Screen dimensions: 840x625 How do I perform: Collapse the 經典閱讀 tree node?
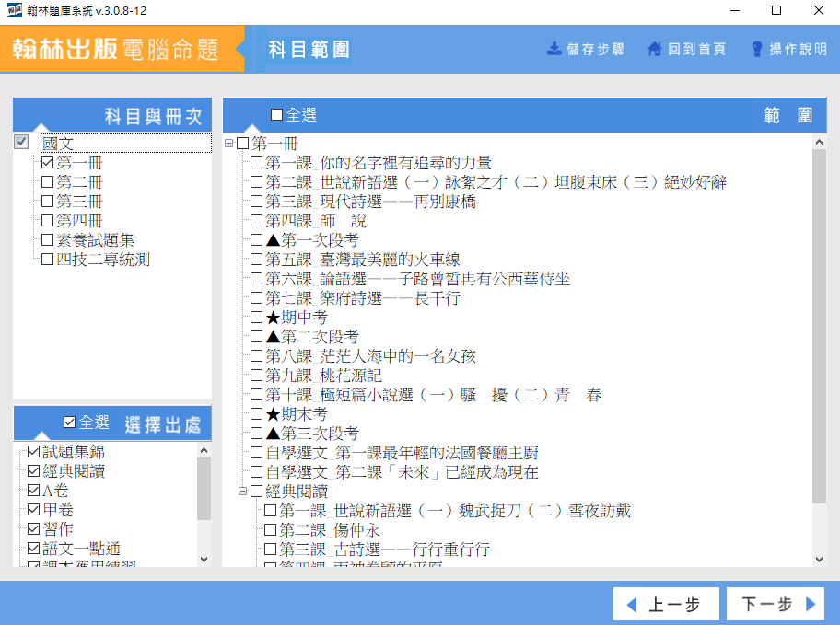(243, 492)
